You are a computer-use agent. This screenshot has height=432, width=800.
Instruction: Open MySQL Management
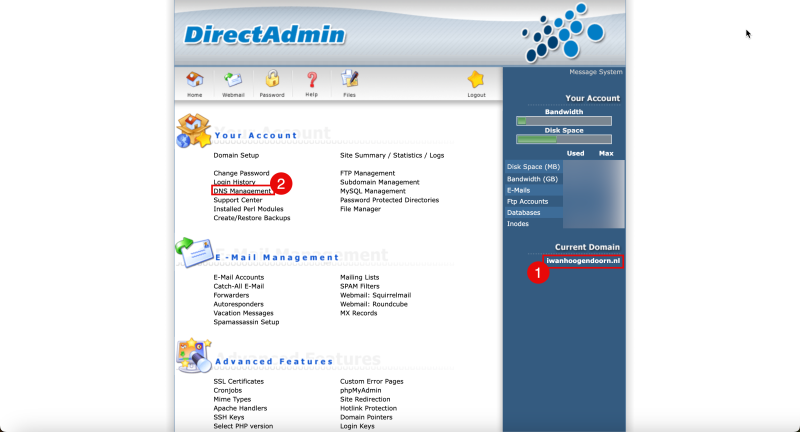372,191
